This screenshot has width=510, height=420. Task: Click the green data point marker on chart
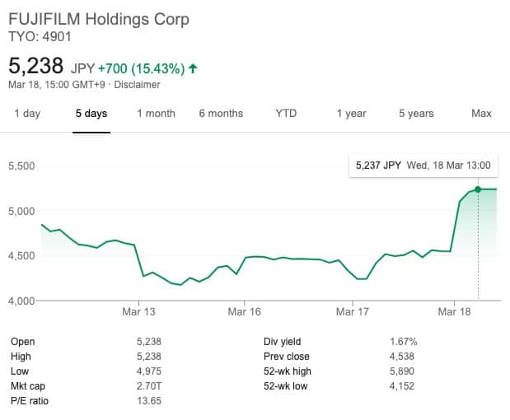(x=478, y=189)
